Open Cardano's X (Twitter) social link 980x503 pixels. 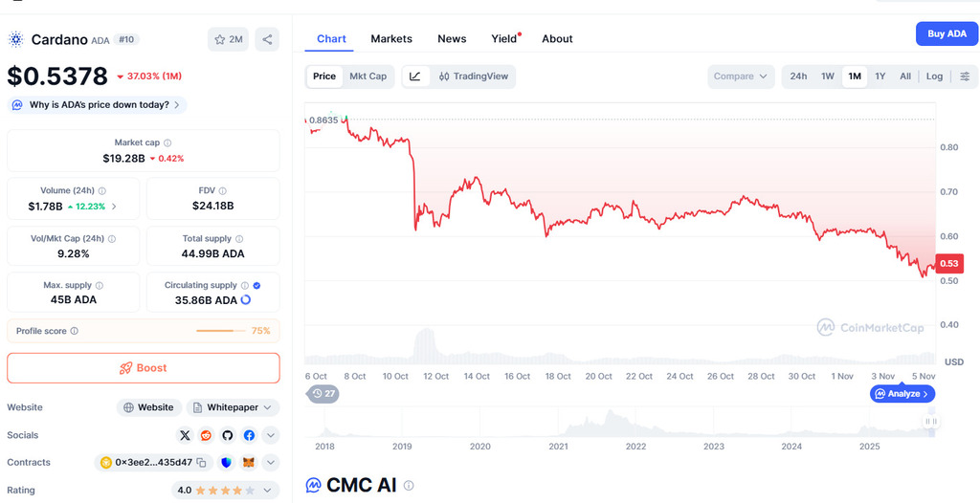(185, 435)
